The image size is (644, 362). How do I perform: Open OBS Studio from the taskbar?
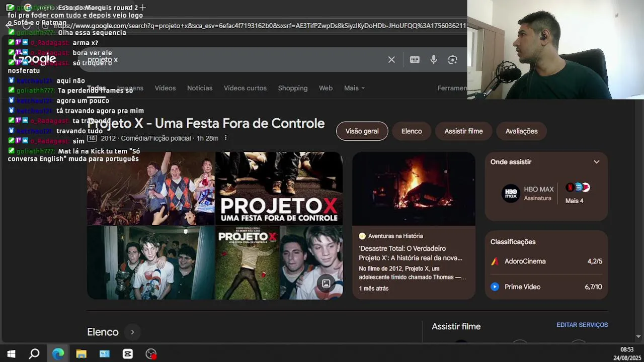click(x=151, y=354)
